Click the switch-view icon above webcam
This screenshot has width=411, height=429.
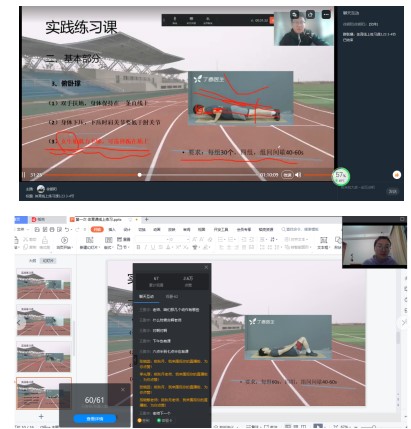(x=294, y=15)
